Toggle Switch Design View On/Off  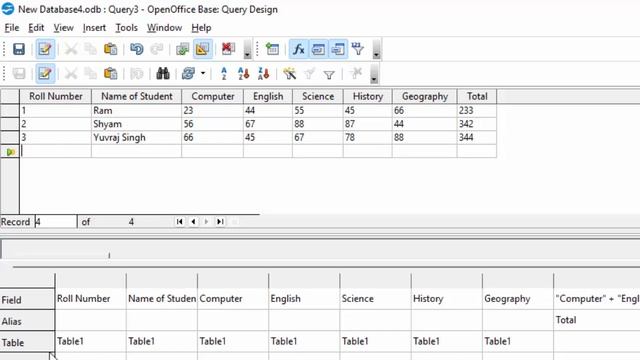(x=202, y=49)
